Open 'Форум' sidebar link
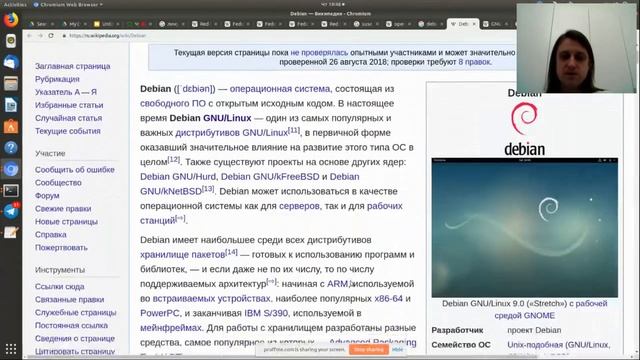 pos(47,196)
